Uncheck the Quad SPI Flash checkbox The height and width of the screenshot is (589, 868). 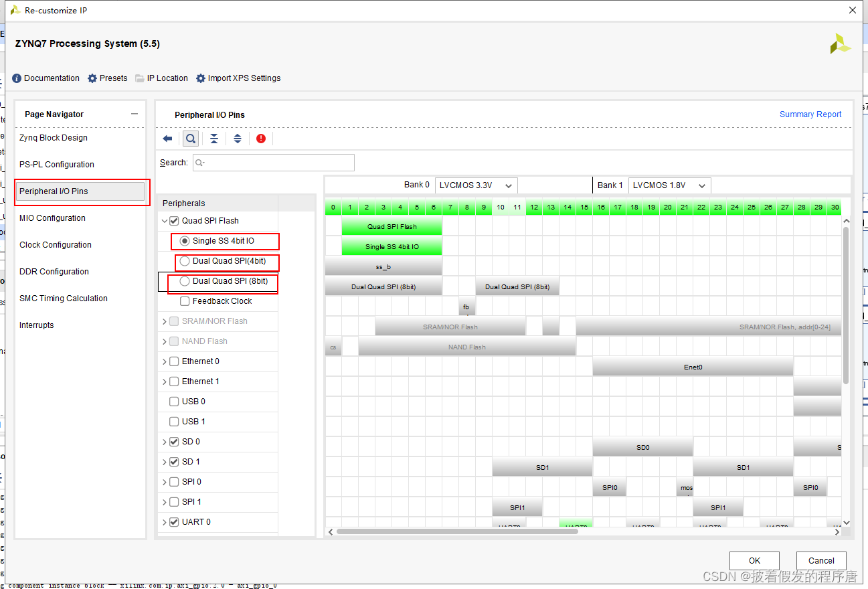[x=174, y=221]
